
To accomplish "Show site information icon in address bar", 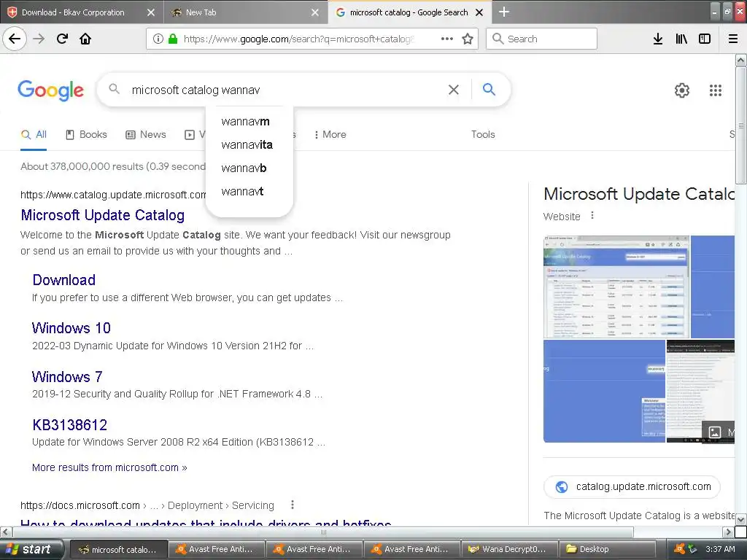I will (x=158, y=39).
